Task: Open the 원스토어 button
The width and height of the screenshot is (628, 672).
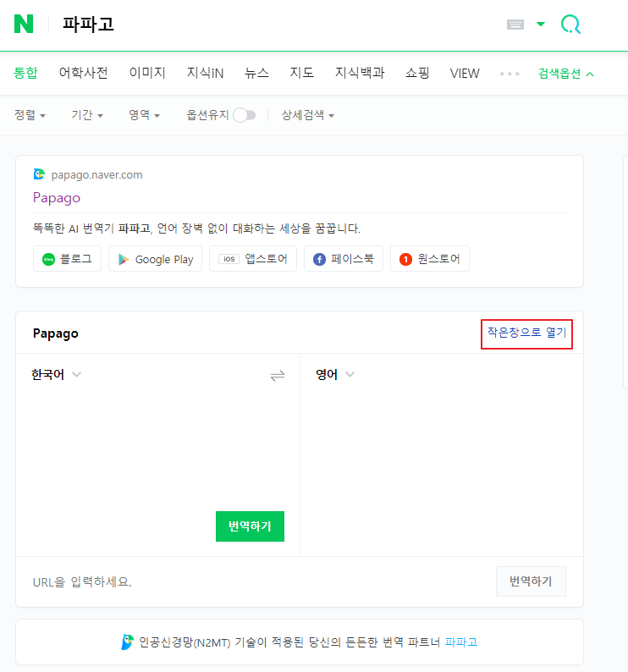Action: (x=429, y=258)
